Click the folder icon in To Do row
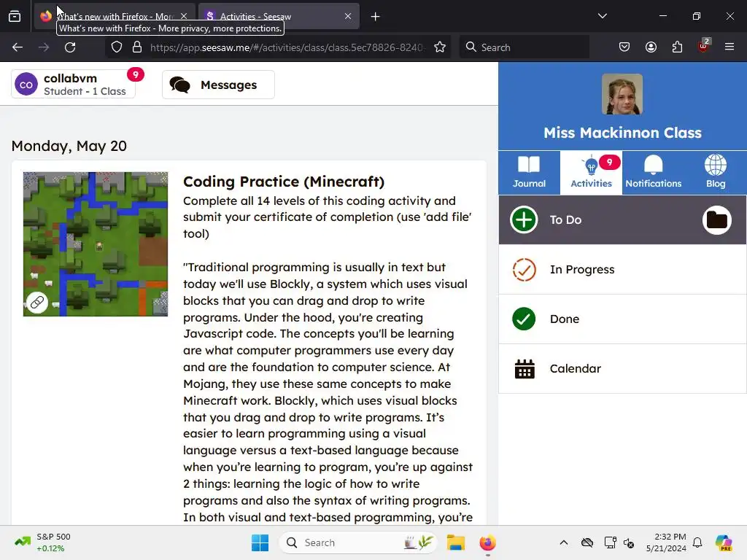The image size is (747, 560). (x=716, y=220)
